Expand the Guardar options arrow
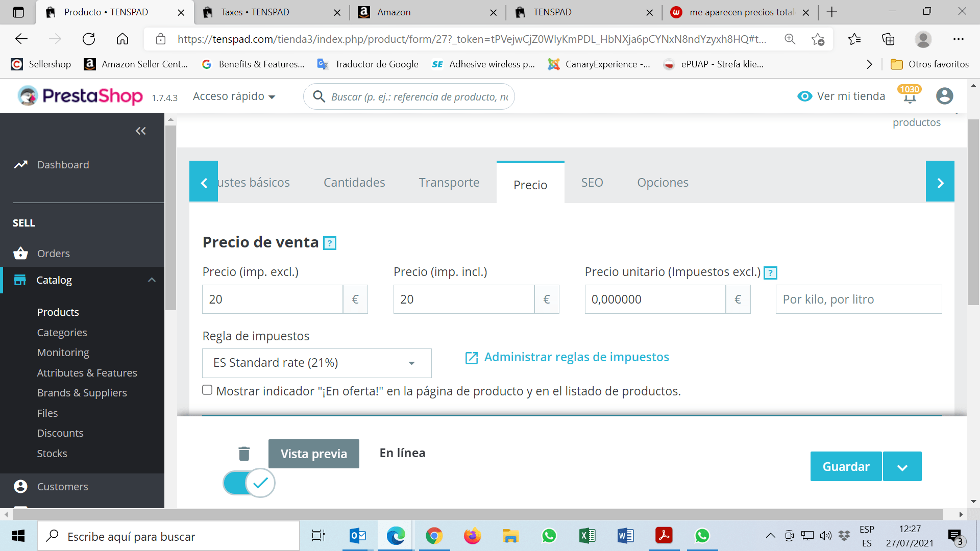This screenshot has height=551, width=980. coord(902,467)
